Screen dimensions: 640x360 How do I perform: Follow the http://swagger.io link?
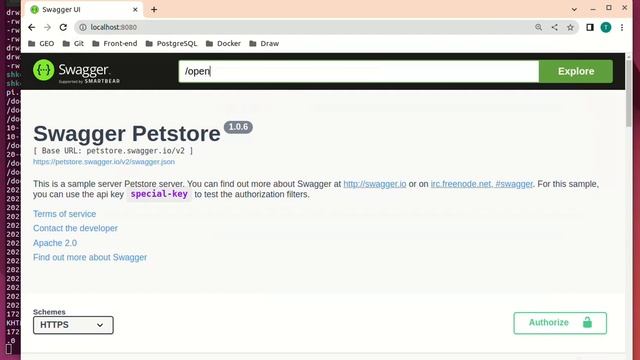tap(375, 184)
